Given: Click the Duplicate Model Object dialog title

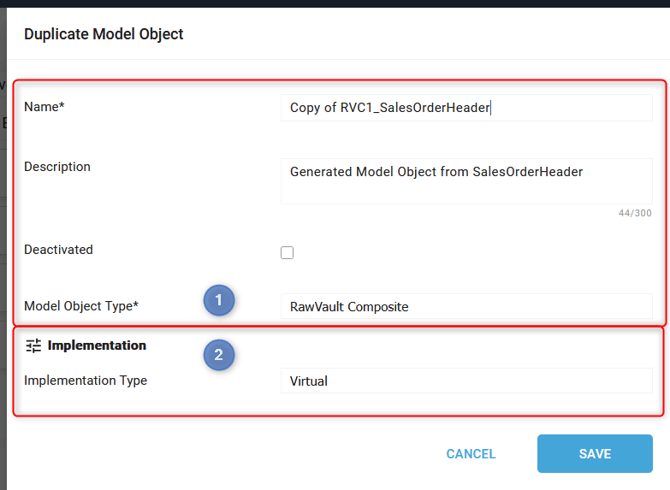Looking at the screenshot, I should pos(104,34).
